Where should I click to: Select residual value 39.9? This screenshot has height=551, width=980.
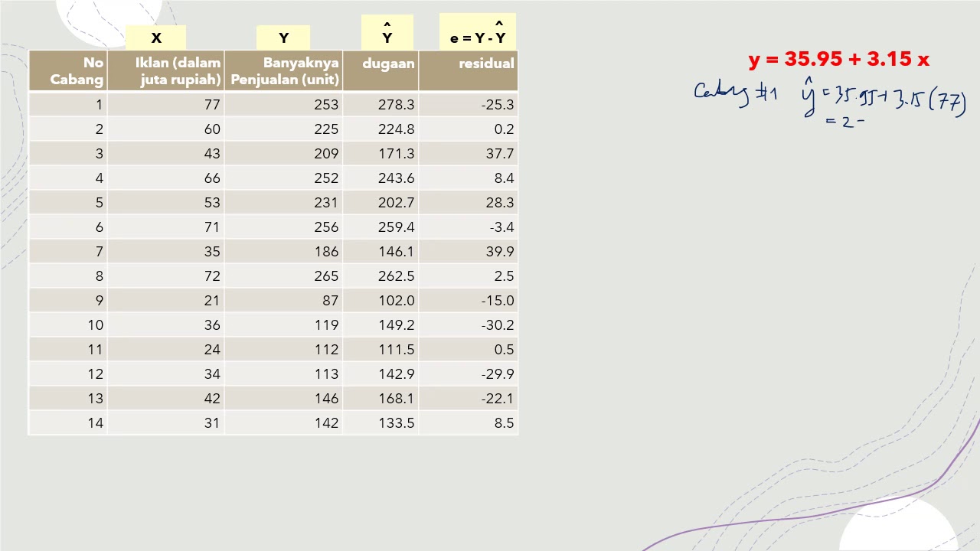coord(500,252)
